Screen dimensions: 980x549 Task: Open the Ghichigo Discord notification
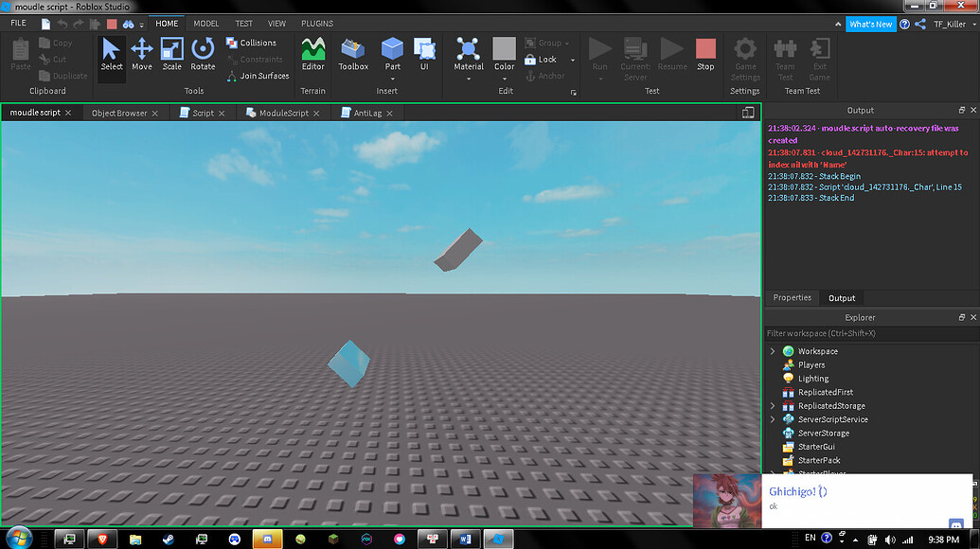[832, 501]
